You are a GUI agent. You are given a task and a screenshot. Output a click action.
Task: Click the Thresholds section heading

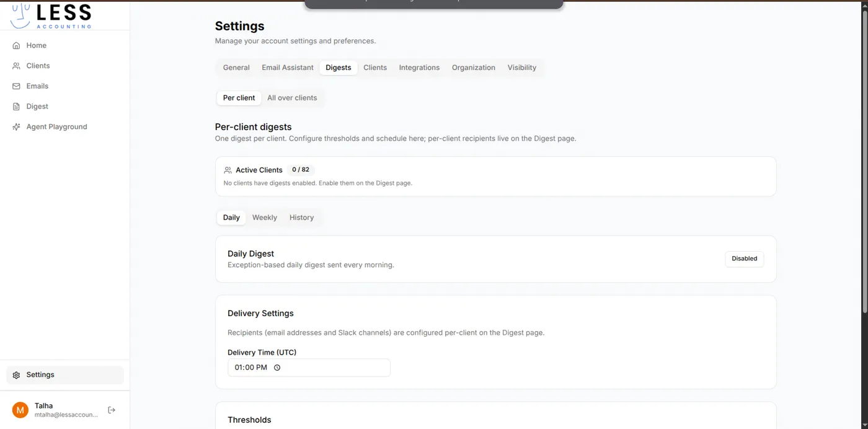pyautogui.click(x=249, y=420)
